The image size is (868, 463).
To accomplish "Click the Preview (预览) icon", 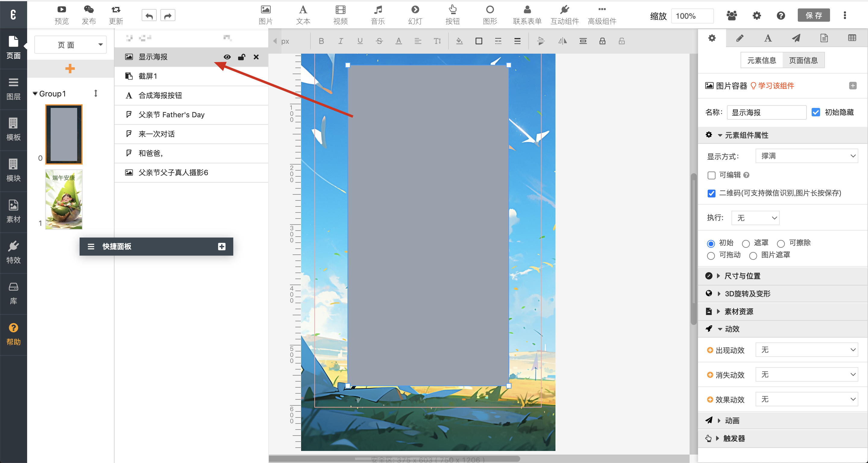I will point(61,10).
